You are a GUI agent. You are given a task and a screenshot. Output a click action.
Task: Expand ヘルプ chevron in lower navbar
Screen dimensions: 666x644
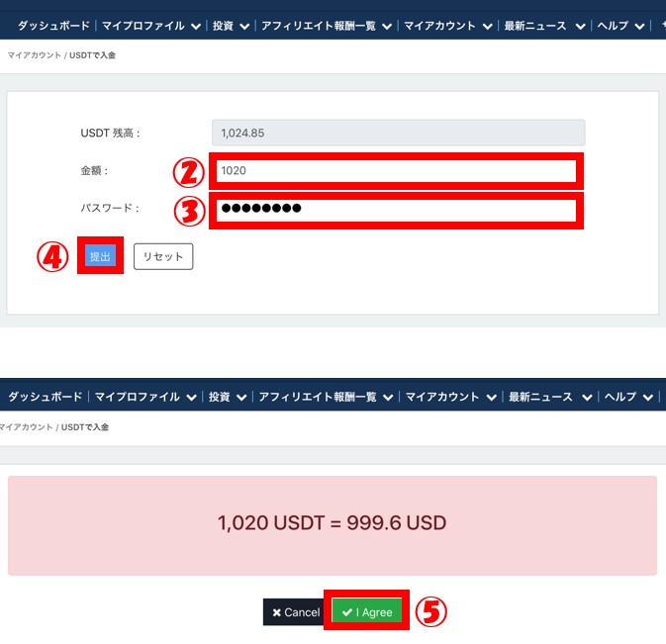(647, 398)
